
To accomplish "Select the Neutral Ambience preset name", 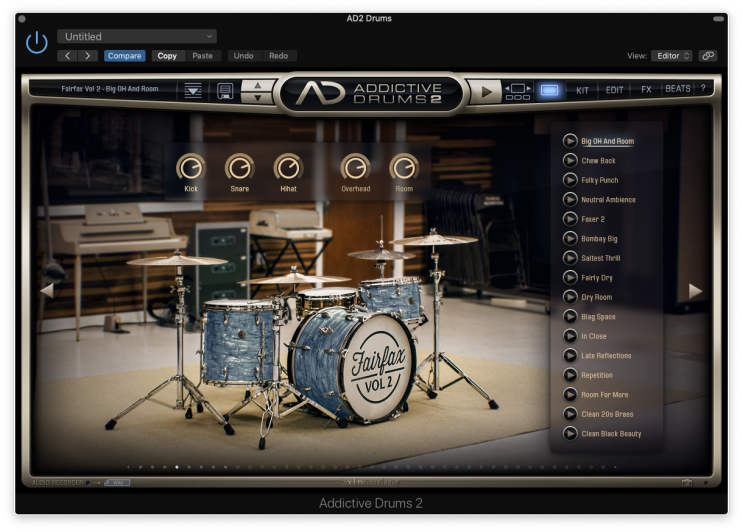I will [x=608, y=199].
